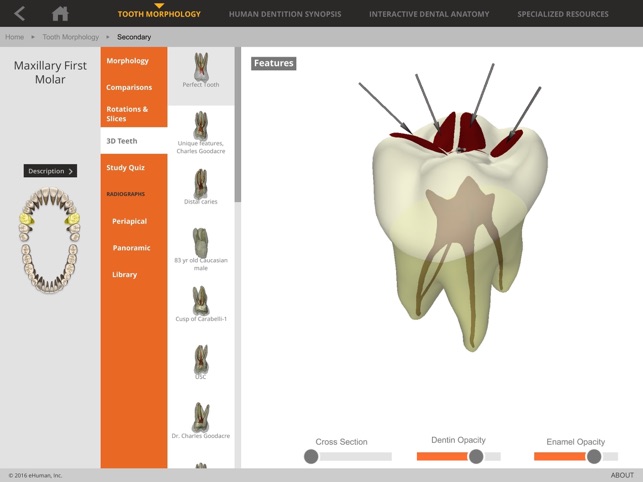Screen dimensions: 643x482
Task: Open the Tooth Morphology top tab
Action: 159,14
